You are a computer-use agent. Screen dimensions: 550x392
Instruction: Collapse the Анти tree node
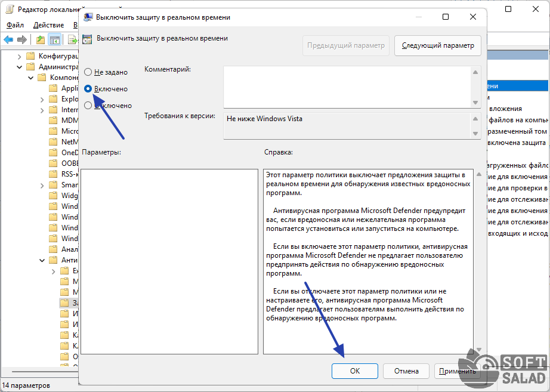coord(42,260)
